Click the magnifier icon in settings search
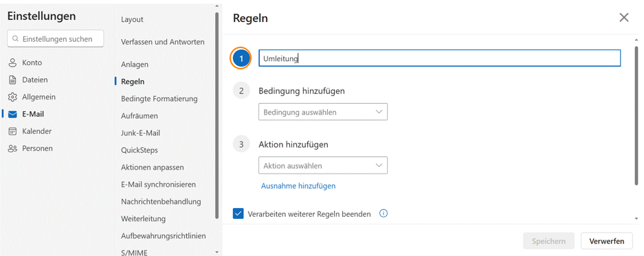The image size is (644, 256). [x=16, y=39]
